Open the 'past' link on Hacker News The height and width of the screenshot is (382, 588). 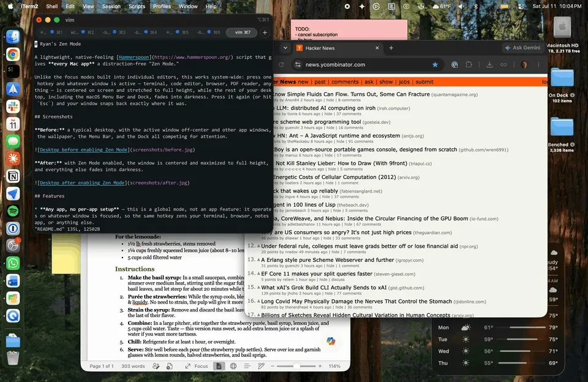320,82
